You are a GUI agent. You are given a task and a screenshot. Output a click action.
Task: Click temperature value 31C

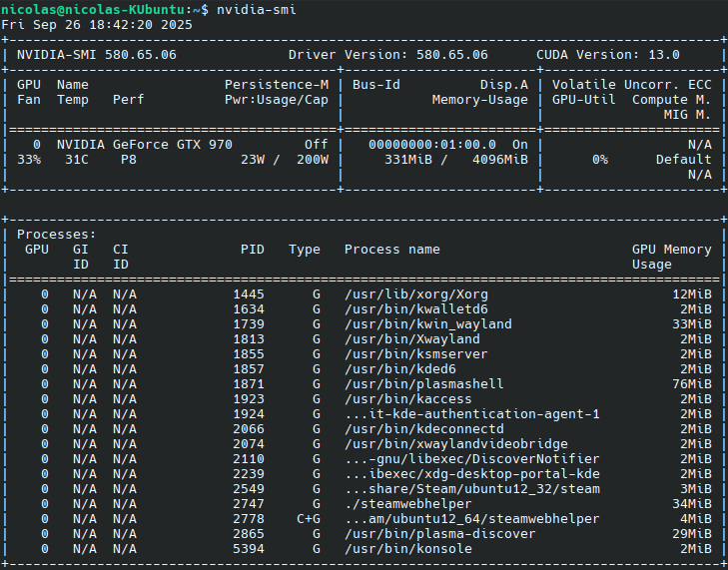77,160
